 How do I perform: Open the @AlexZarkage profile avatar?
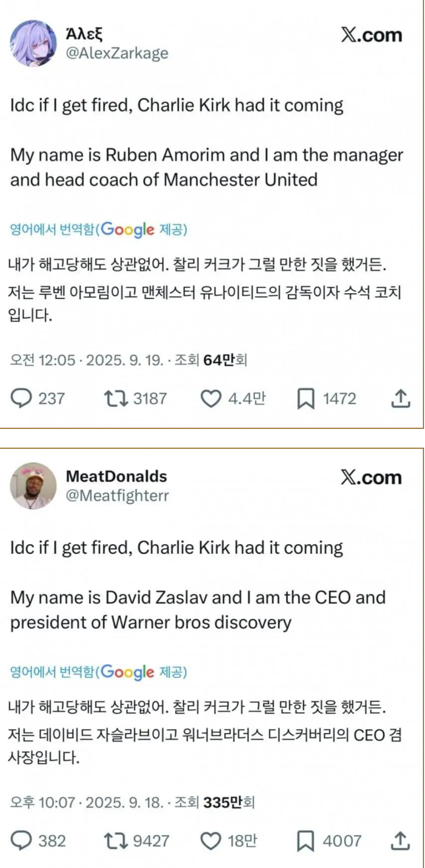tap(33, 43)
